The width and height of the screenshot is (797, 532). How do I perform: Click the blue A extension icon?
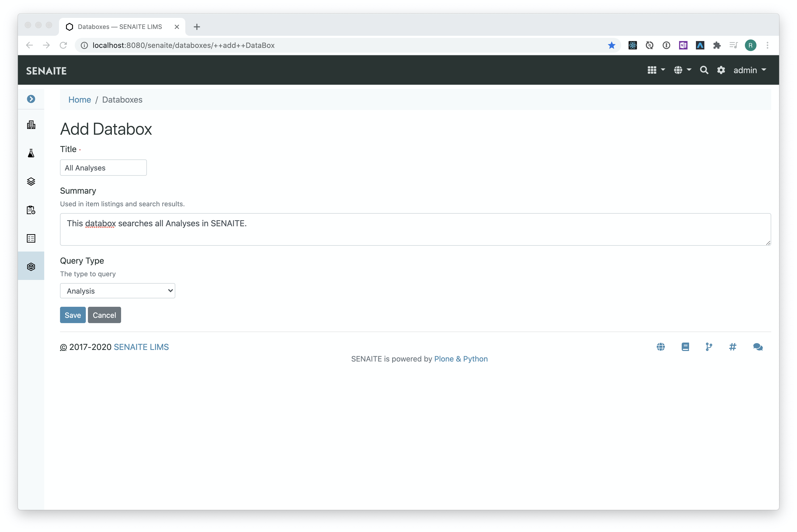[700, 45]
